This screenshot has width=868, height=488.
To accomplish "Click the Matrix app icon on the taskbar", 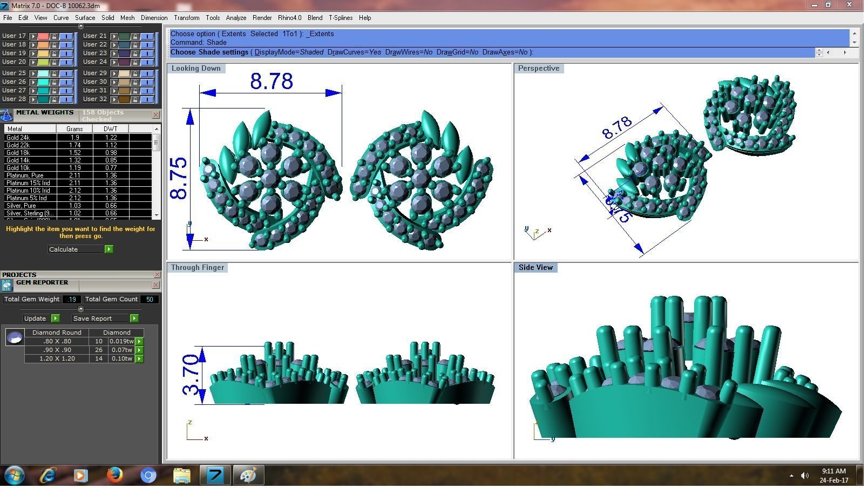I will point(215,477).
